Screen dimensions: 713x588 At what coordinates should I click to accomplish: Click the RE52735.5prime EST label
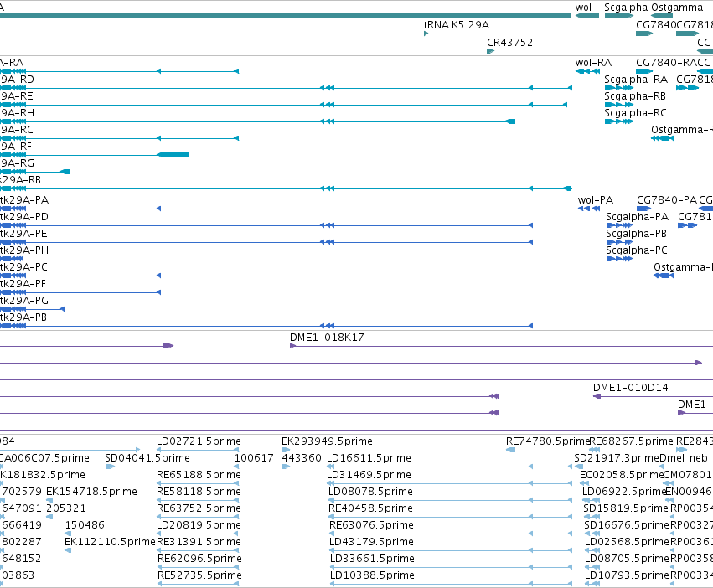click(x=199, y=575)
